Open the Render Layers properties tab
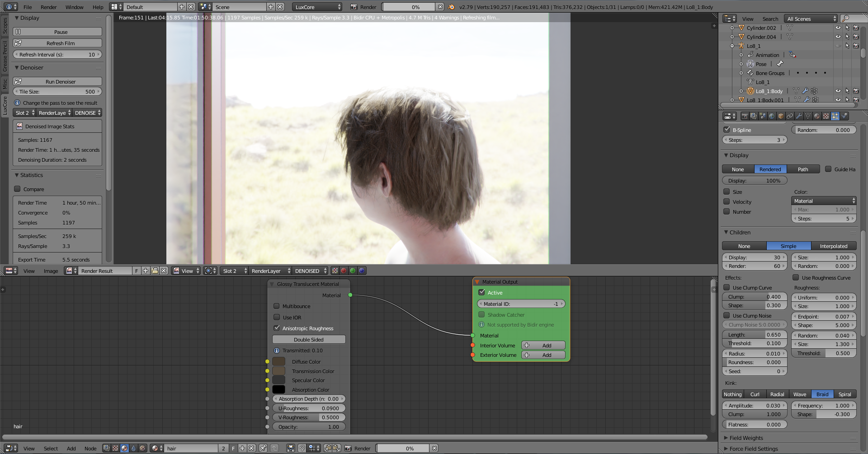The height and width of the screenshot is (454, 868). tap(754, 116)
